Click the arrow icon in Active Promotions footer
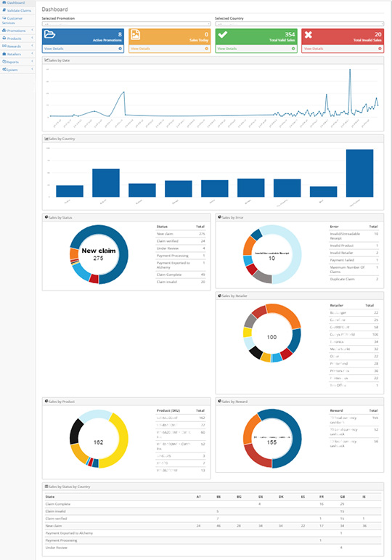Screen dimensions: 392x560 [x=120, y=49]
